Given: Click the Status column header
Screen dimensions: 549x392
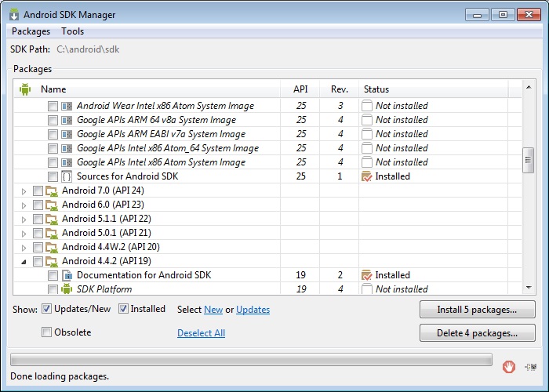Looking at the screenshot, I should [x=376, y=89].
